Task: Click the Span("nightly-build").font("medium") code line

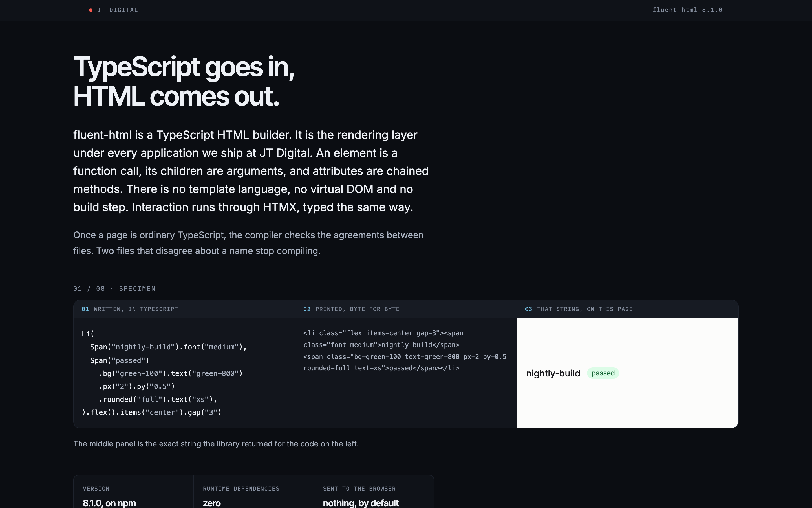Action: pyautogui.click(x=168, y=347)
